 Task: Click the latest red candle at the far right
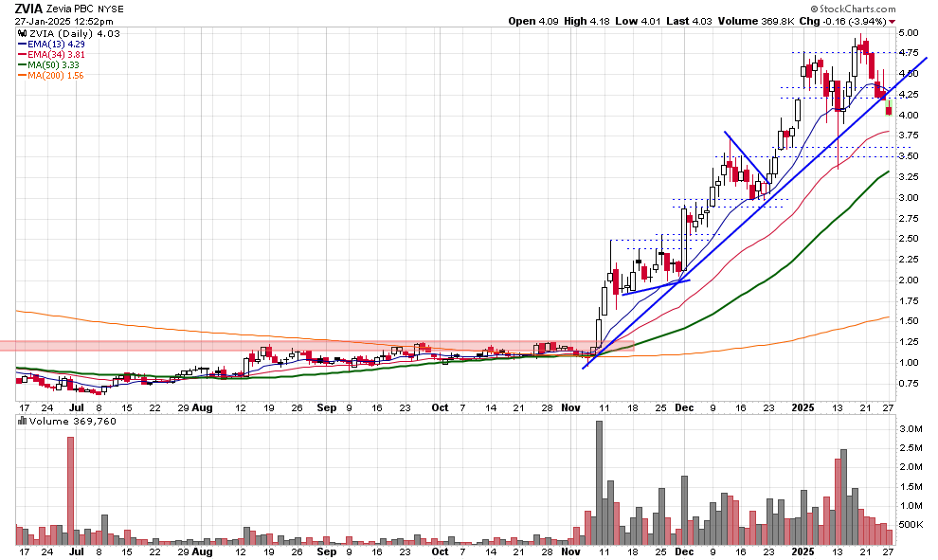tap(888, 109)
